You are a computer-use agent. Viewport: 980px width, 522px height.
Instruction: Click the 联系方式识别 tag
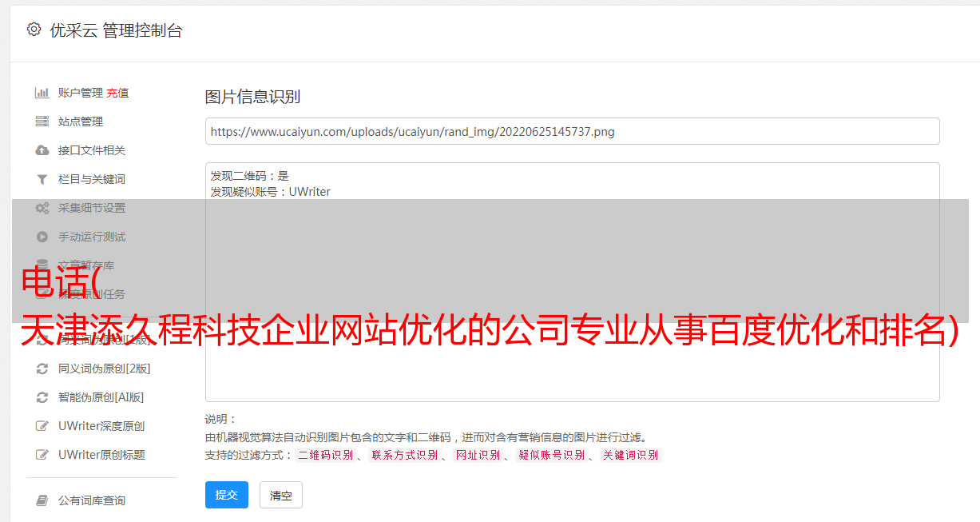point(404,455)
